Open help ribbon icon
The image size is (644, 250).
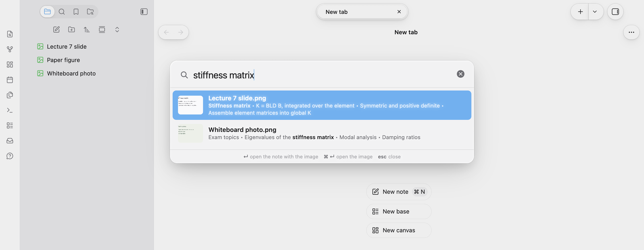[x=10, y=156]
